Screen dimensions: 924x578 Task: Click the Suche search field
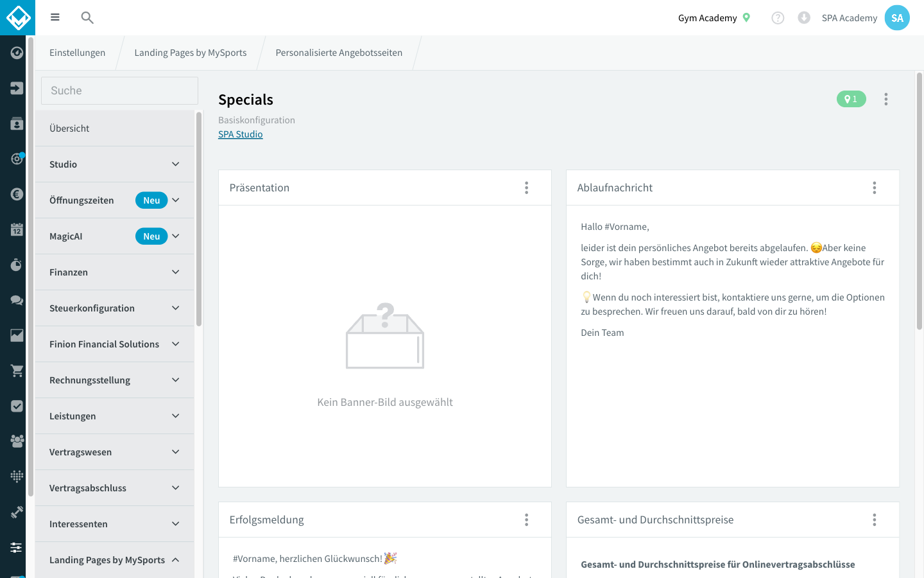click(119, 91)
